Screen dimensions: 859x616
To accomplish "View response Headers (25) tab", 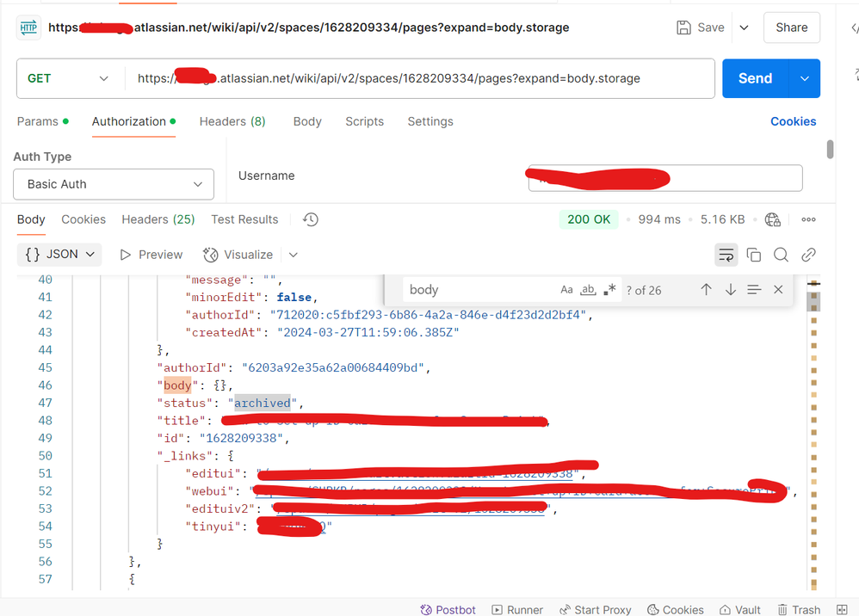I will pos(158,219).
